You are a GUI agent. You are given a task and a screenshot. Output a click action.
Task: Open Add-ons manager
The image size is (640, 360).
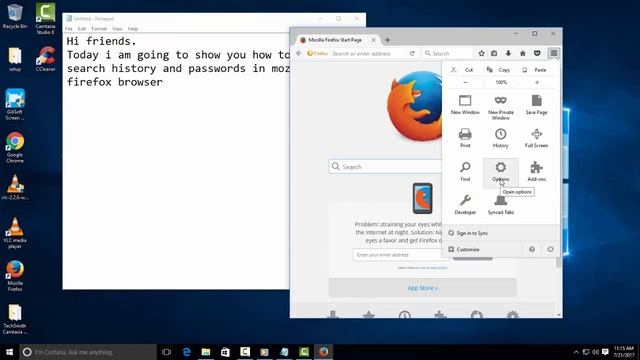(536, 171)
